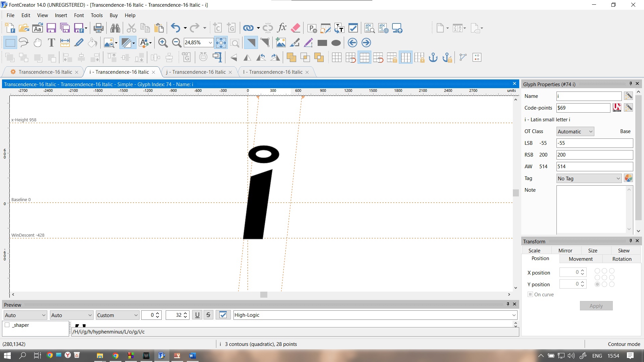Screen dimensions: 644x362
Task: Click the glyph canvas vertical scrollbar thumb
Action: coord(516,193)
